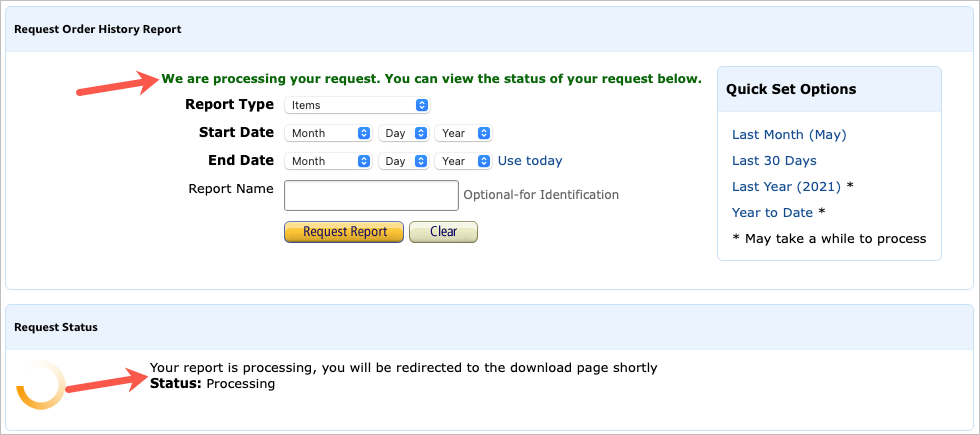Select Year to Date quick option
The width and height of the screenshot is (980, 435).
point(772,213)
